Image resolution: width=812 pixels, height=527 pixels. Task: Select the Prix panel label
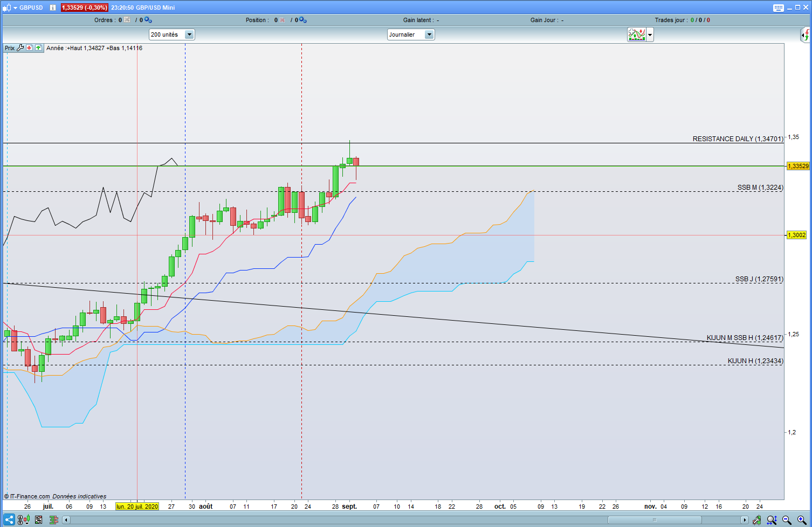click(x=10, y=48)
